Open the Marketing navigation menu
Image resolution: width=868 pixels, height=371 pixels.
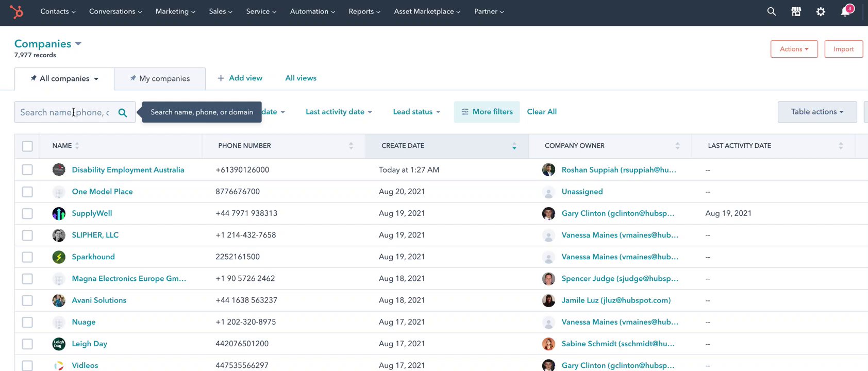click(175, 11)
